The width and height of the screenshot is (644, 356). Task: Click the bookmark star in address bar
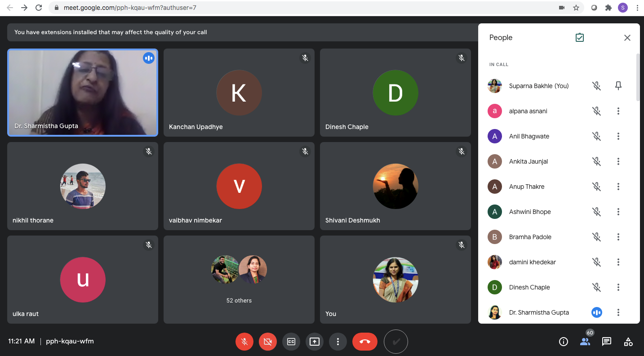[576, 8]
